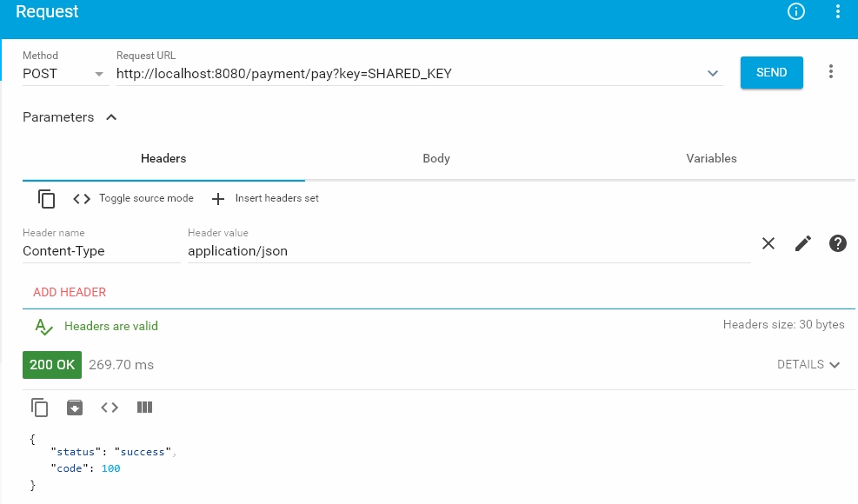This screenshot has height=504, width=858.
Task: Select the "status": "success" response line
Action: [113, 452]
